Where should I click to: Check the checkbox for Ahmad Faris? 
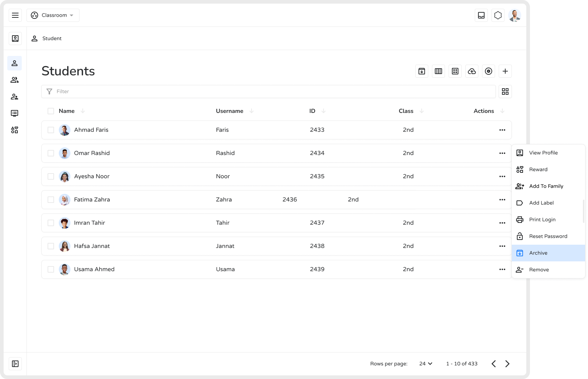point(51,130)
